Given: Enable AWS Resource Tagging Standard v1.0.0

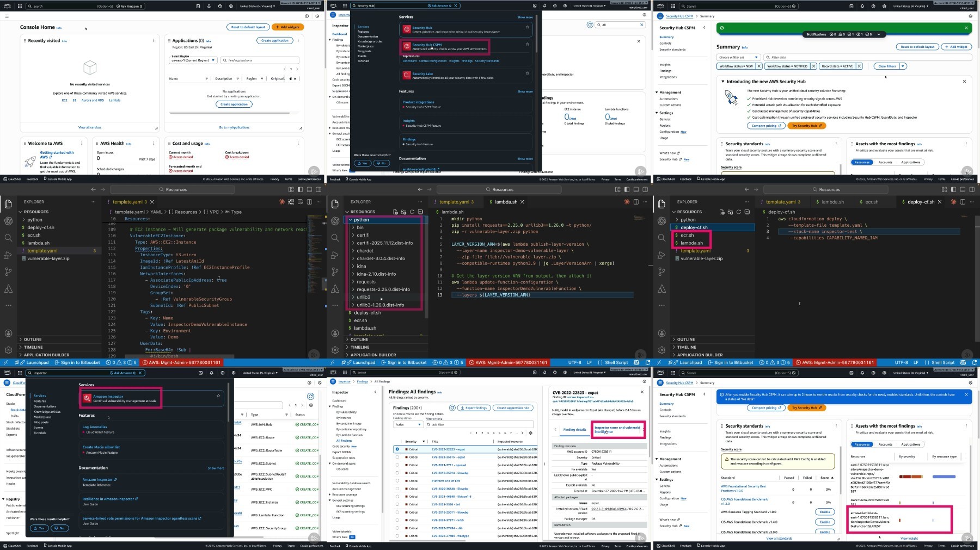Looking at the screenshot, I should tap(825, 512).
